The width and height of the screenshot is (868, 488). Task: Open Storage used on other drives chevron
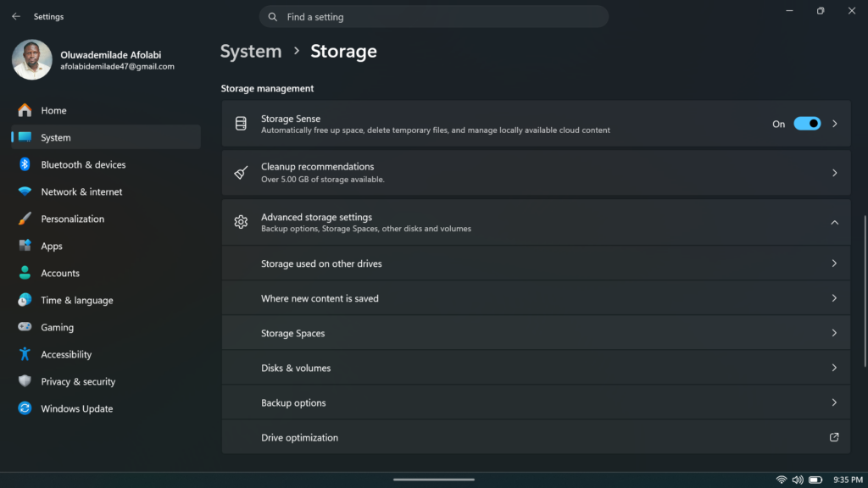click(834, 263)
